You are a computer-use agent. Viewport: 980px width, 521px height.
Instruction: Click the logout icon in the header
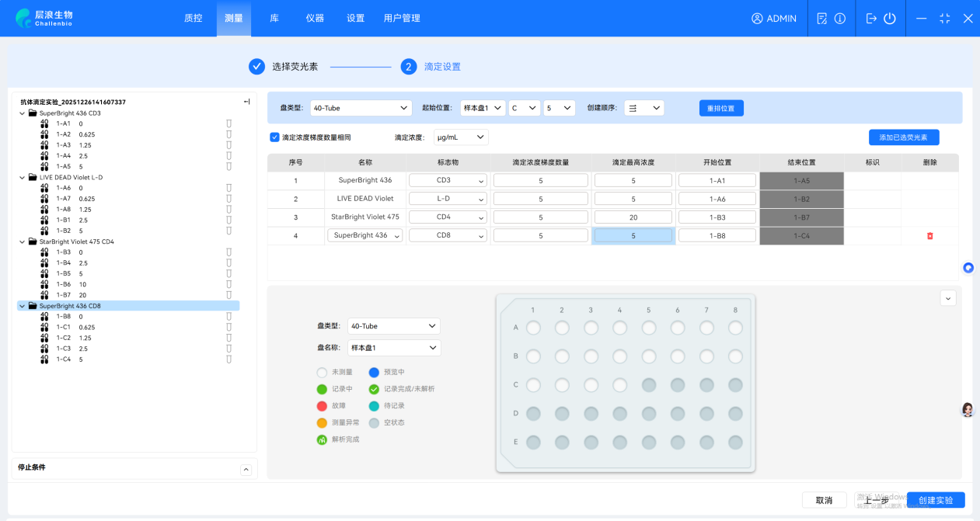871,19
